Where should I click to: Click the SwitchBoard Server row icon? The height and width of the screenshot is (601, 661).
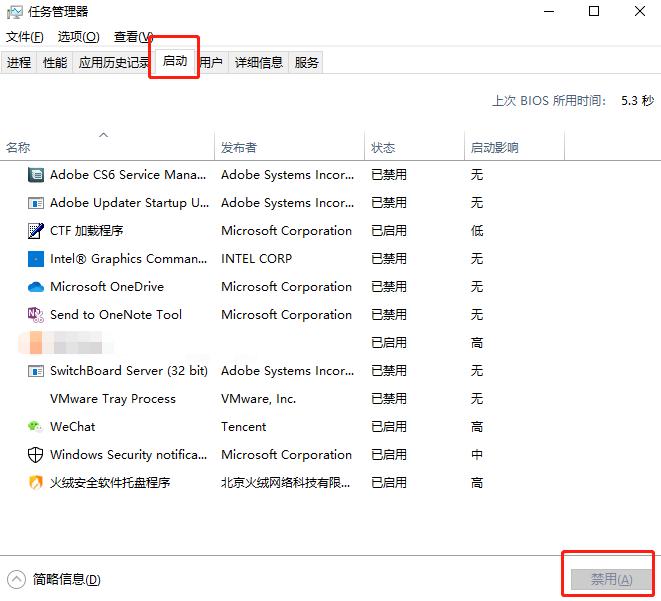[36, 371]
